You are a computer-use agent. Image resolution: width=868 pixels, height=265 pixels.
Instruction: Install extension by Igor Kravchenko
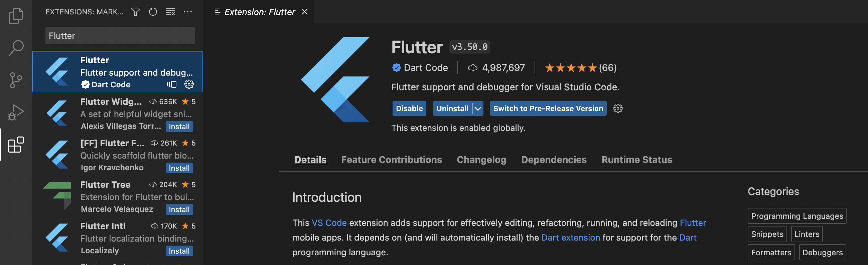(179, 168)
